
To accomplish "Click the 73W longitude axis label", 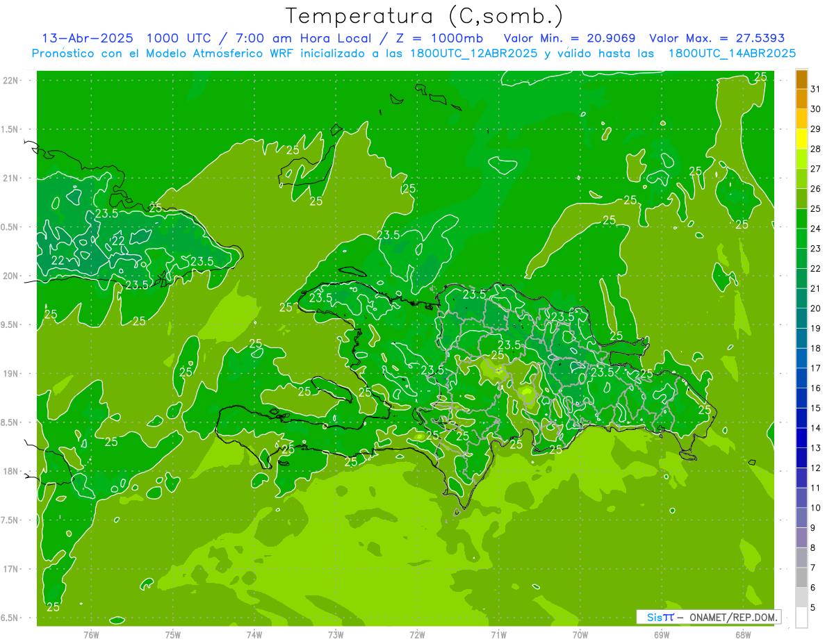I will [336, 635].
